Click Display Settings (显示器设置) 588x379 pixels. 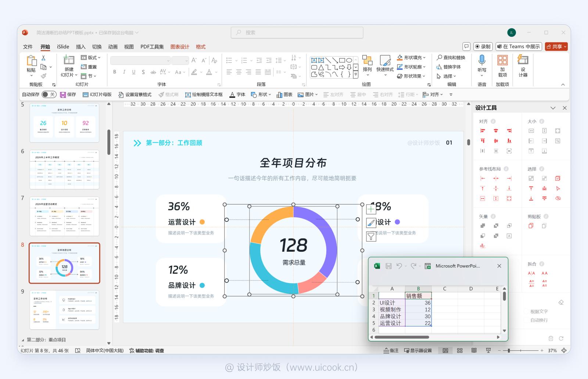coord(418,351)
